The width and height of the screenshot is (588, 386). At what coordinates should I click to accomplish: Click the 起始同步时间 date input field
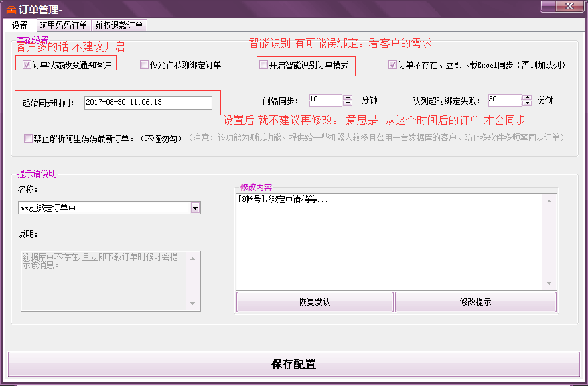pos(147,103)
